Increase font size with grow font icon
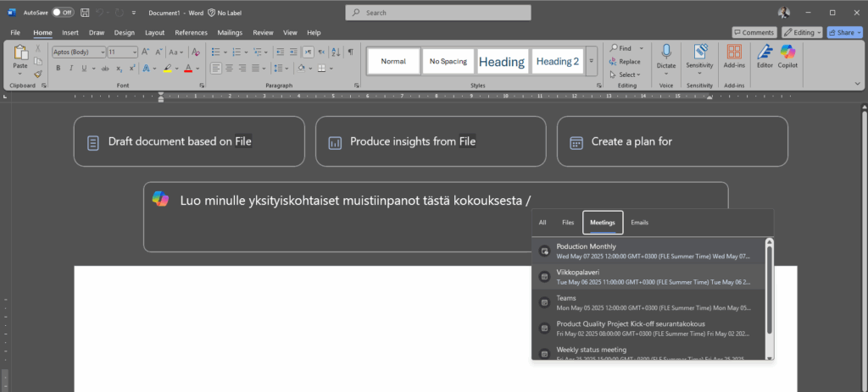868x392 pixels. pos(145,52)
